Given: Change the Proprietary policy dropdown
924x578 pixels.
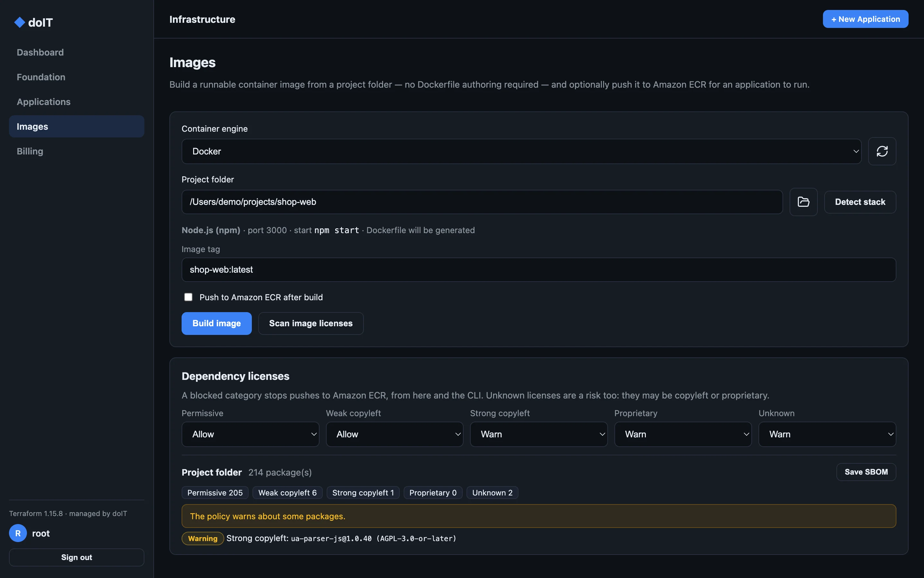Looking at the screenshot, I should coord(683,434).
